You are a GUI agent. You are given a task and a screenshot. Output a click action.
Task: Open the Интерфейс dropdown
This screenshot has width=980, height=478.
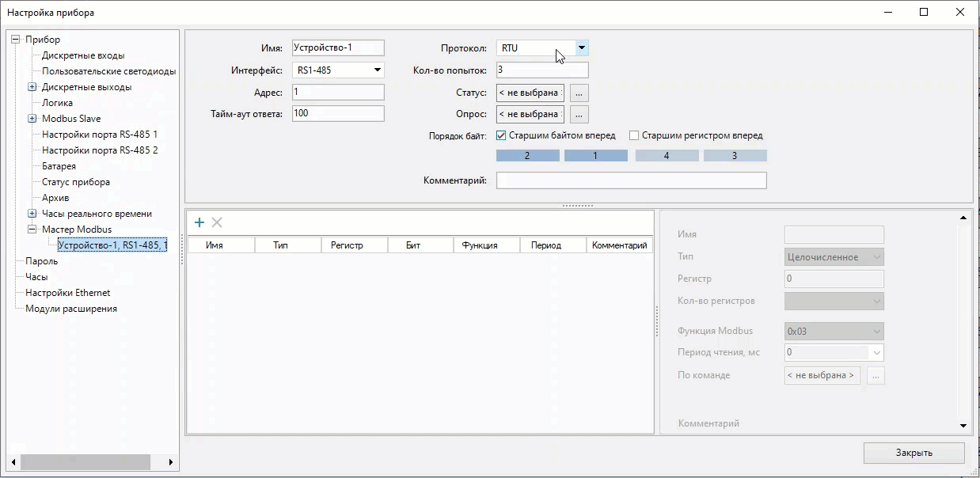pos(378,70)
